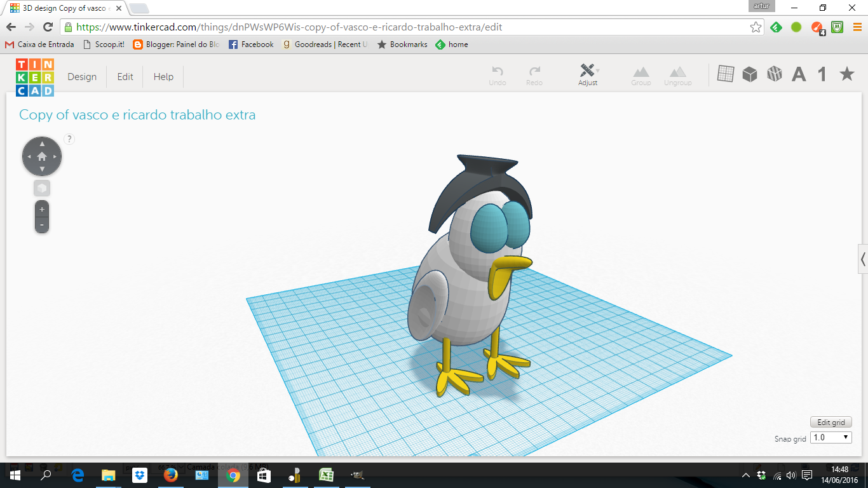Open the Design menu

(82, 77)
